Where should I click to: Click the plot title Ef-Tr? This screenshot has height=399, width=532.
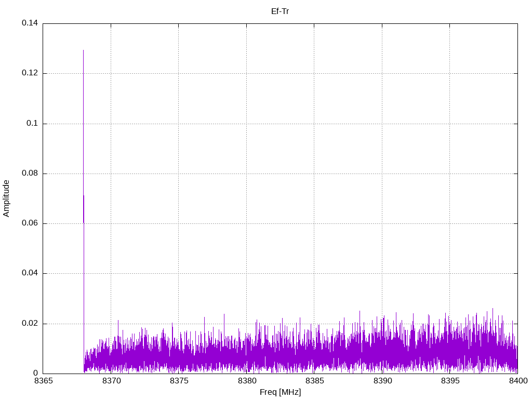coord(280,11)
